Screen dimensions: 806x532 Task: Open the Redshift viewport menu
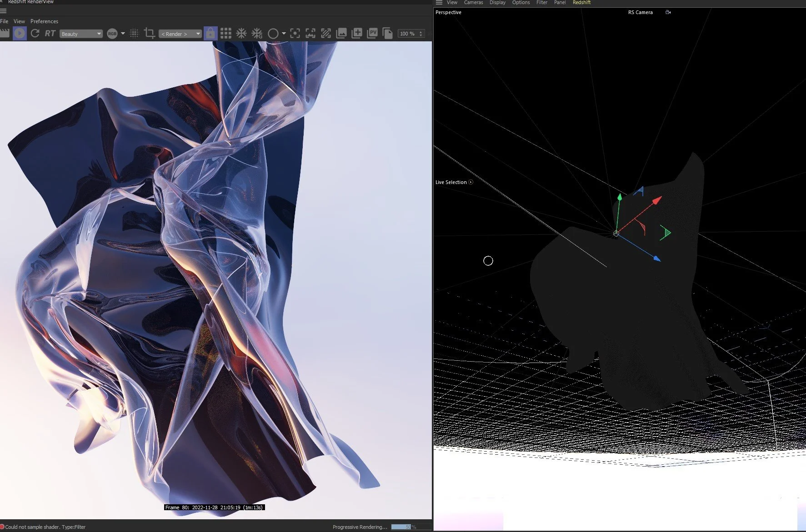pos(581,3)
